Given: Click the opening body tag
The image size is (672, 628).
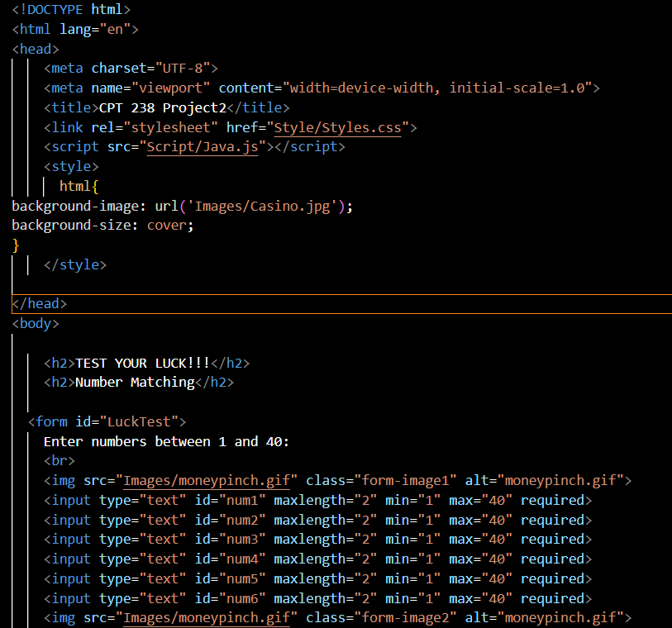Looking at the screenshot, I should coord(34,323).
